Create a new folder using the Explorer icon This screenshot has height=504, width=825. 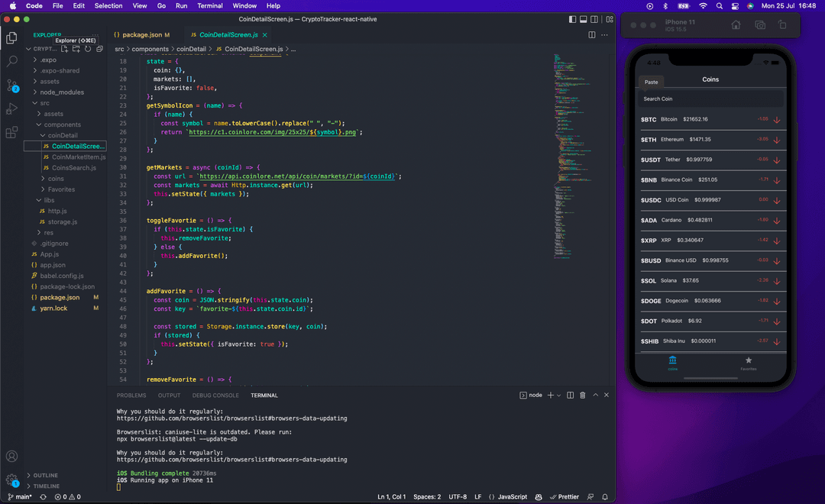[x=76, y=49]
